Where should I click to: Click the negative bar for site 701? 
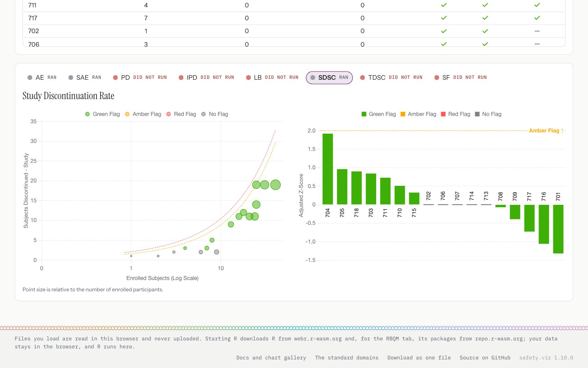(x=558, y=229)
